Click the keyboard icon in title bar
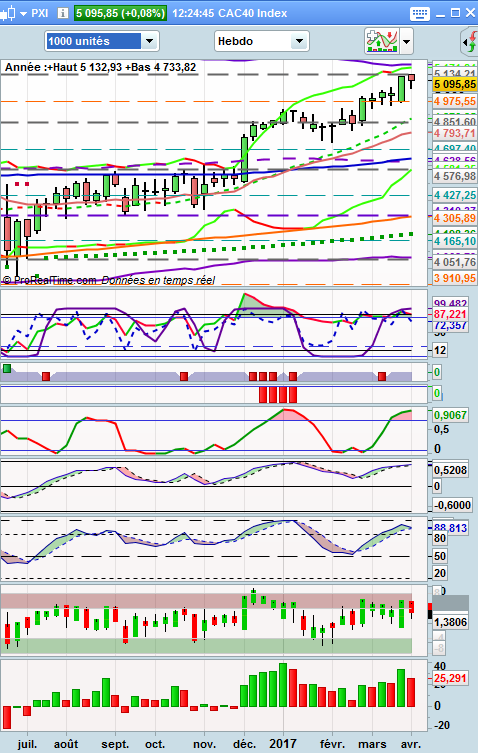 [x=419, y=13]
